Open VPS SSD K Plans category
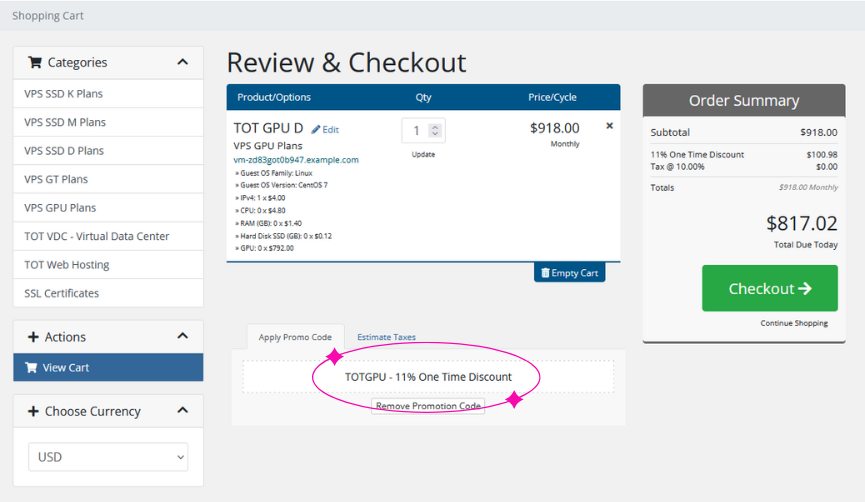The height and width of the screenshot is (502, 865). tap(63, 94)
